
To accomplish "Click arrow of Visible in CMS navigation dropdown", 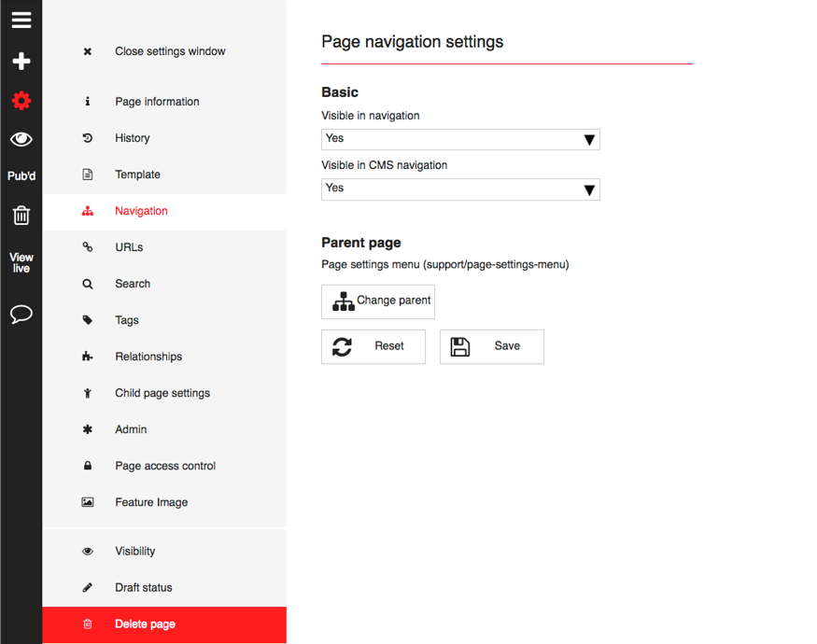I will tap(589, 189).
